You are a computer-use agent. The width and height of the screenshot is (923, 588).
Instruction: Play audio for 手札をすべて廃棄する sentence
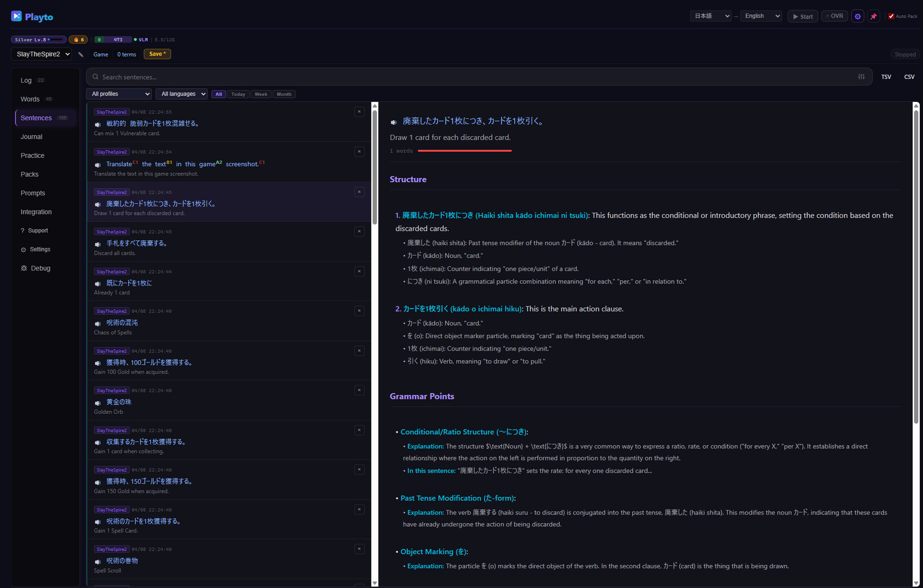(98, 244)
